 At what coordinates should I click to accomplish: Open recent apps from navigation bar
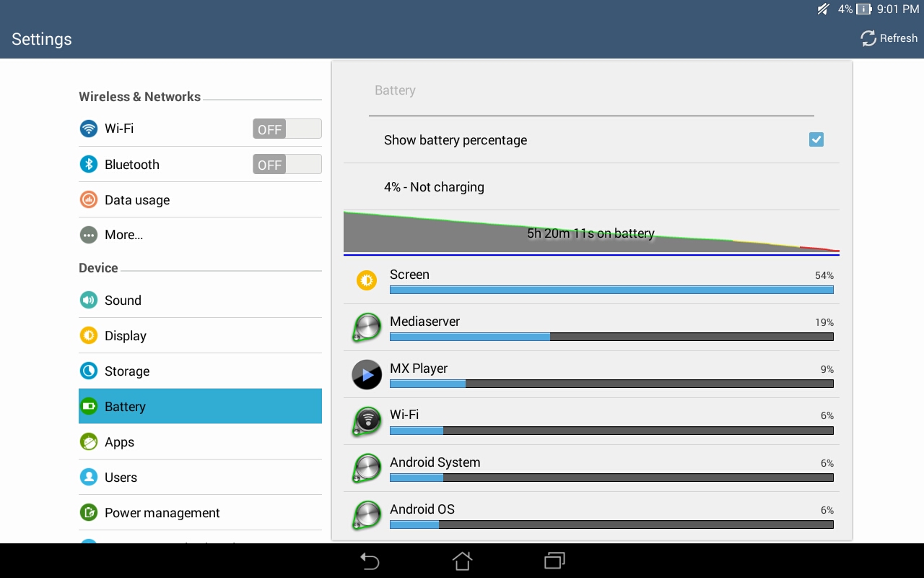(x=554, y=561)
